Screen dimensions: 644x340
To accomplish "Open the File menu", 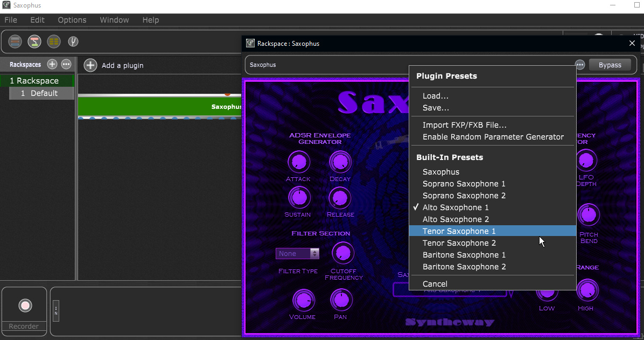I will (11, 20).
